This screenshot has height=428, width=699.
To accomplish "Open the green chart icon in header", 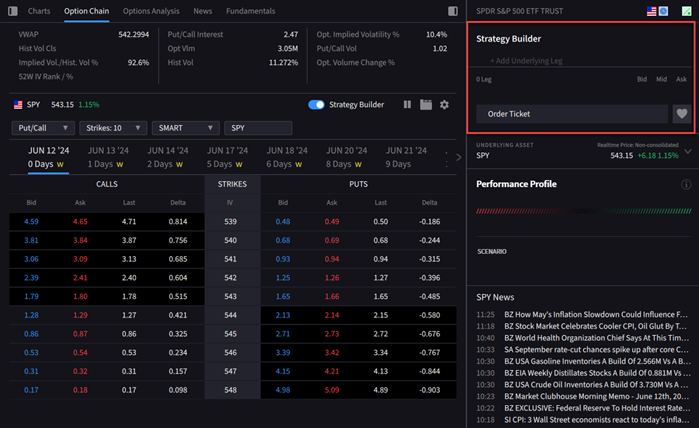I will click(x=687, y=11).
